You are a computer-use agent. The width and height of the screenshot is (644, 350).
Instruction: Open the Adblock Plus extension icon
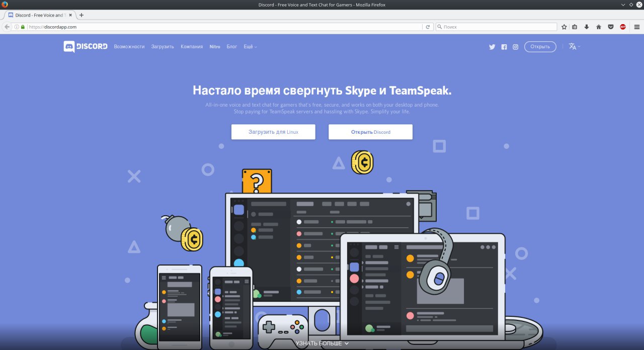tap(623, 27)
